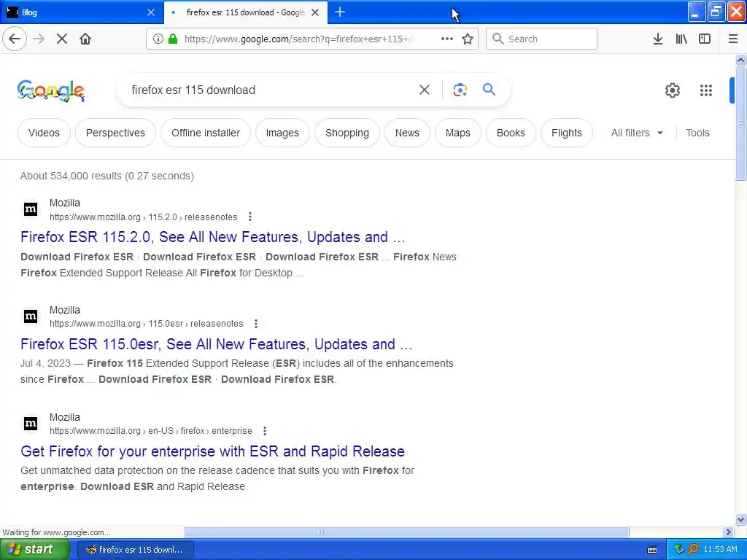
Task: Filter results by Videos
Action: coord(44,133)
